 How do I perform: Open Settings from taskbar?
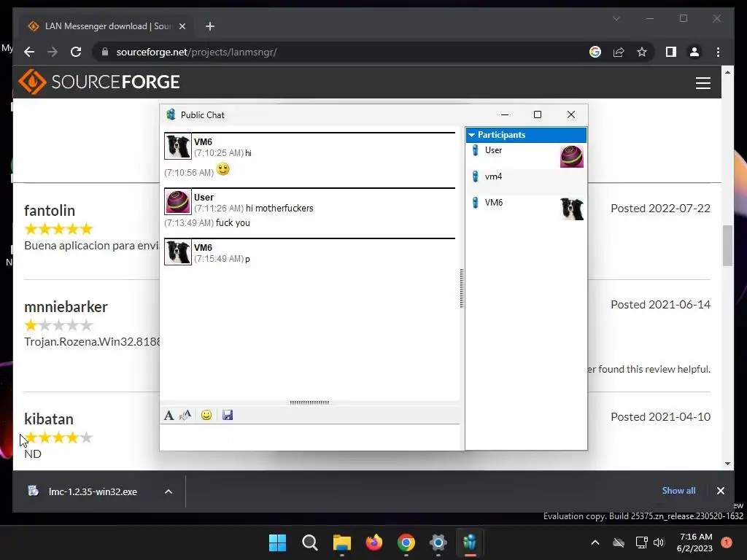(438, 542)
